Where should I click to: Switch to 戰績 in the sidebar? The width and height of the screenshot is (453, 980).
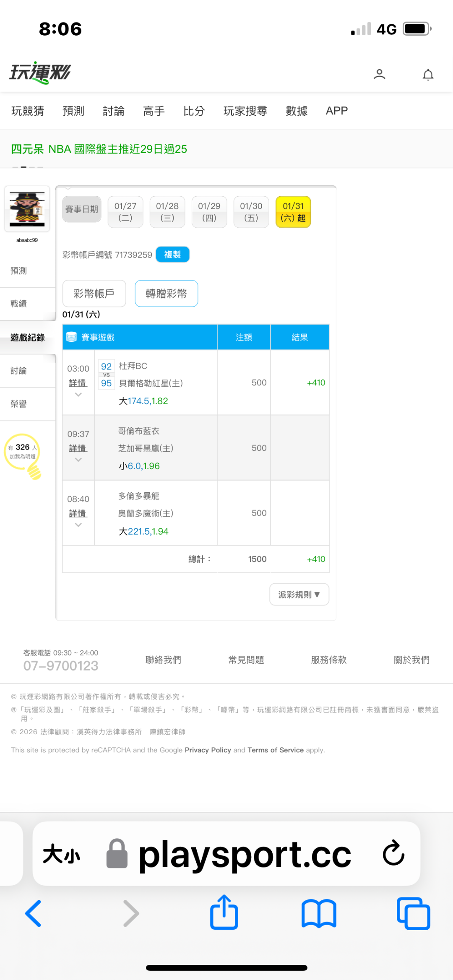pos(19,304)
